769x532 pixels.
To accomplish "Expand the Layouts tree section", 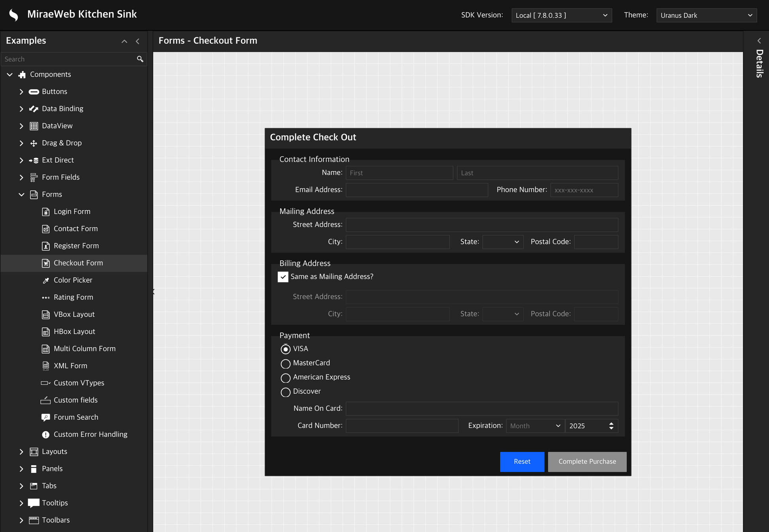I will tap(22, 451).
